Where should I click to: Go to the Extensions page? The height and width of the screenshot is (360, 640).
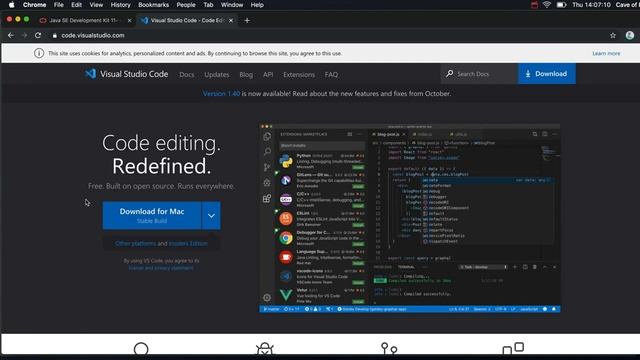(x=299, y=75)
